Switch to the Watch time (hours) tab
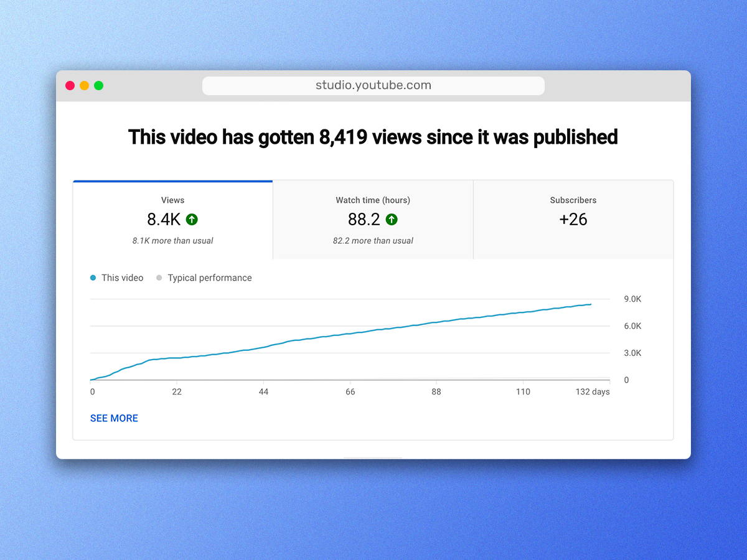Screen dimensions: 747x560 coord(372,219)
